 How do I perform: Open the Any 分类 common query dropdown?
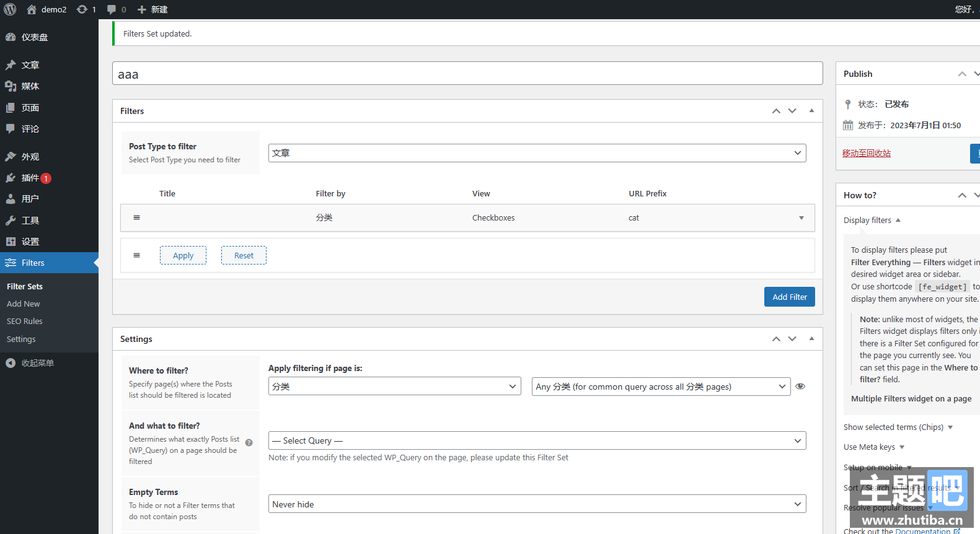point(661,386)
